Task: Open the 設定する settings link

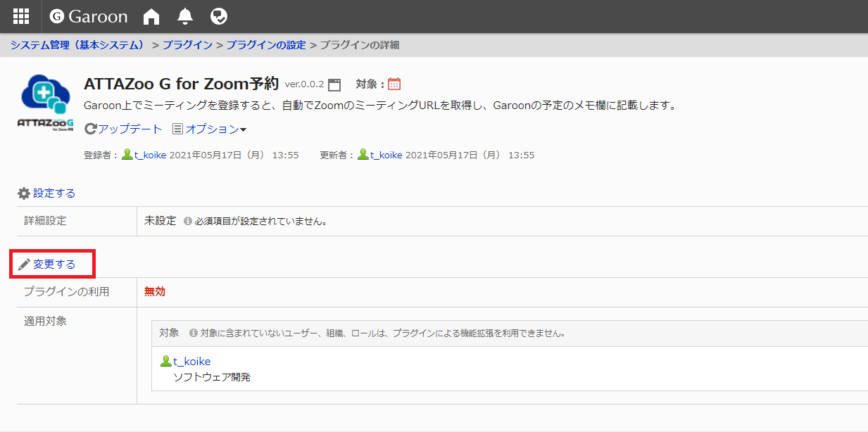Action: (54, 193)
